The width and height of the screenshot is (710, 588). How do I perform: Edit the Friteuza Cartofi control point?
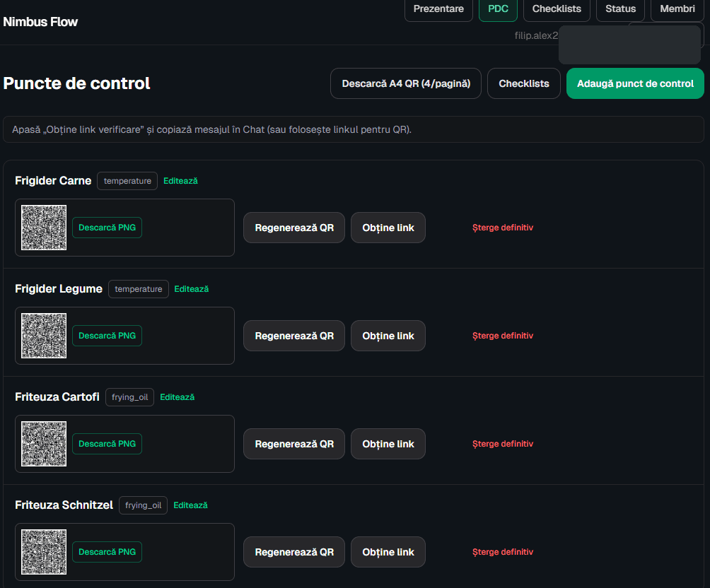177,397
